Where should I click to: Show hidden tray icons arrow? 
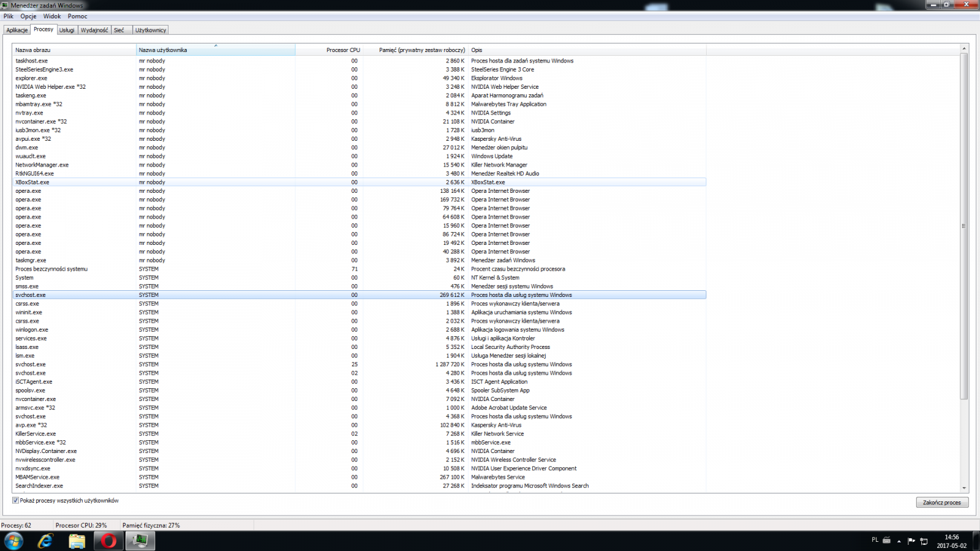899,541
